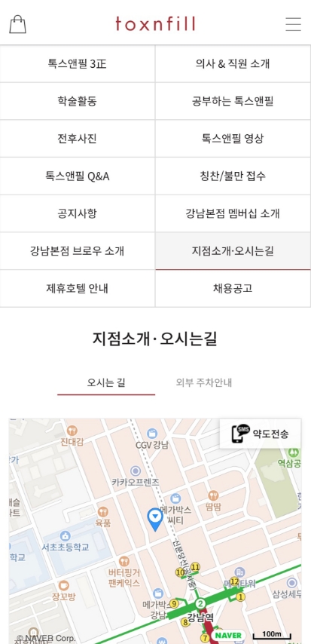Open 칭찬/불만 접수 menu item
The height and width of the screenshot is (644, 311).
[233, 176]
